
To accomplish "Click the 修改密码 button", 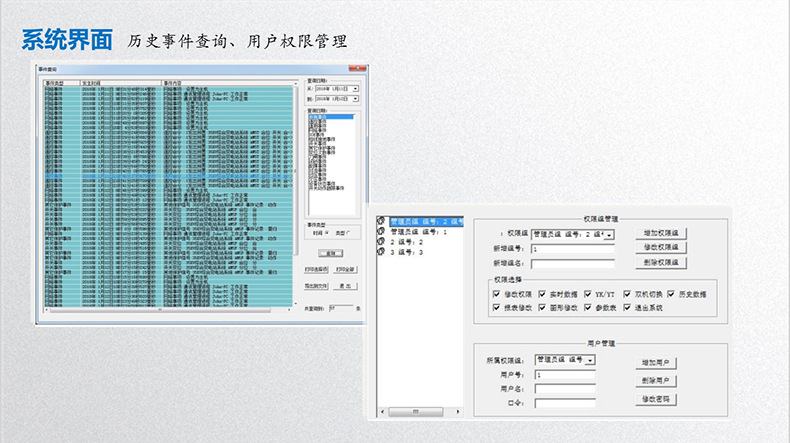I will [655, 399].
